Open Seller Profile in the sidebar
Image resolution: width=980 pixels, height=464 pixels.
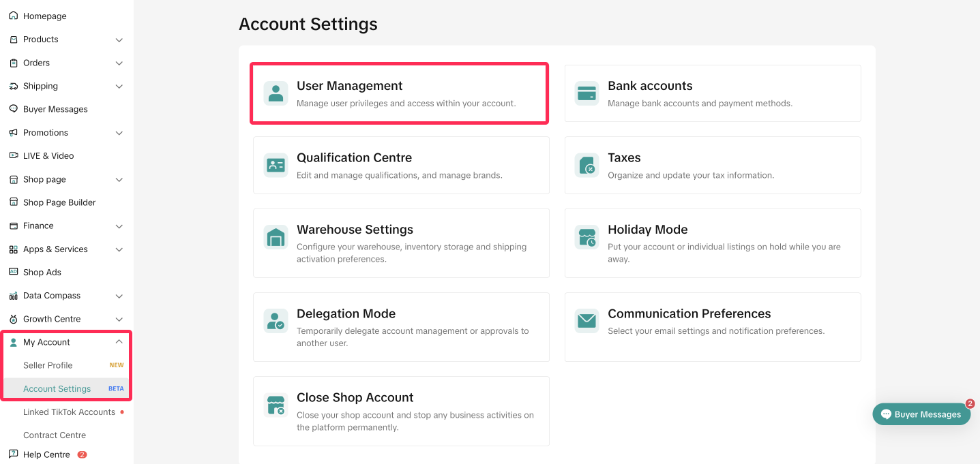48,365
